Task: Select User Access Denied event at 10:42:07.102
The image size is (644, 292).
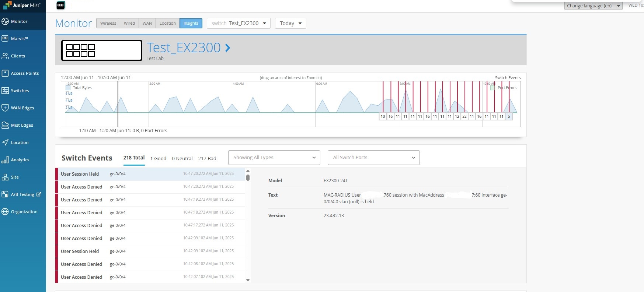Action: pos(150,277)
